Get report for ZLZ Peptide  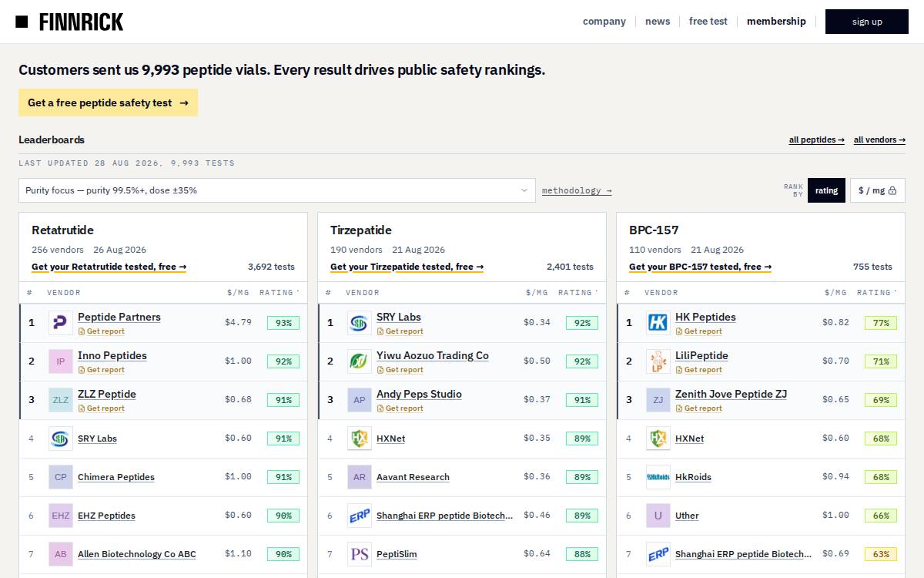tap(101, 408)
